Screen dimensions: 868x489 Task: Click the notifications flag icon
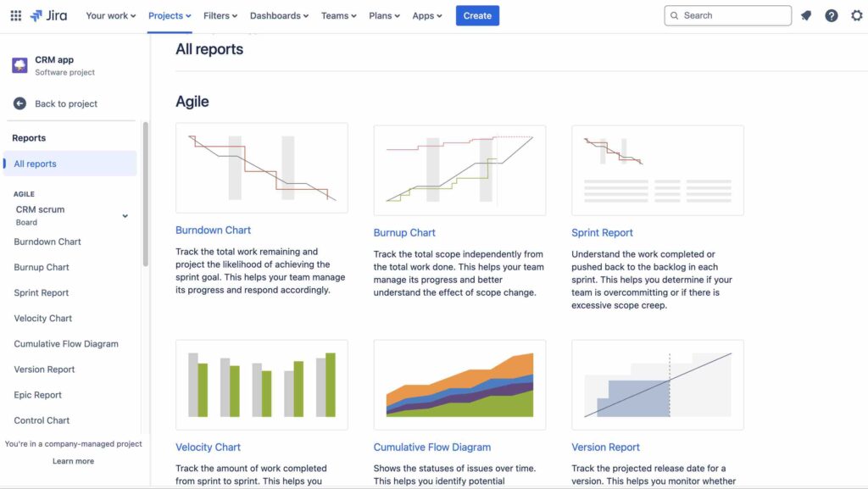click(805, 14)
